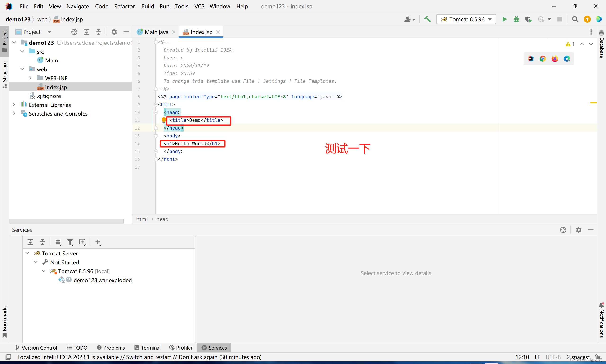Run with coverage shield icon
Viewport: 606px width, 364px height.
(x=528, y=19)
